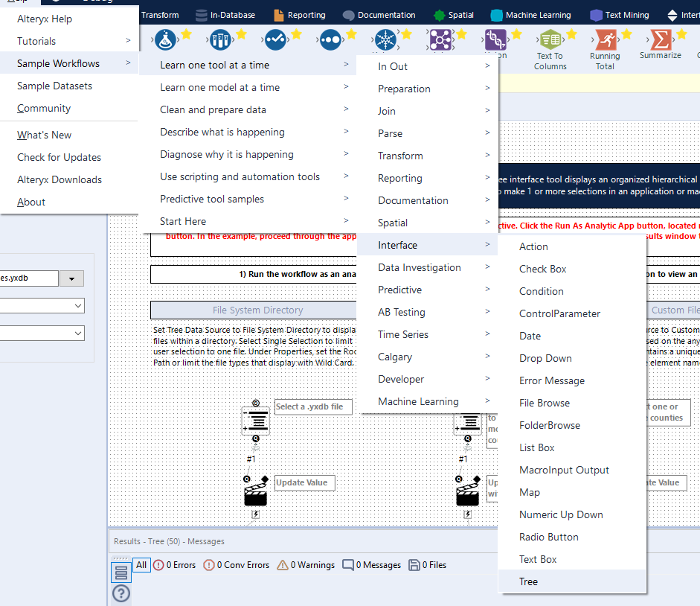Filter results by 0 Errors
This screenshot has width=700, height=606.
pyautogui.click(x=175, y=565)
